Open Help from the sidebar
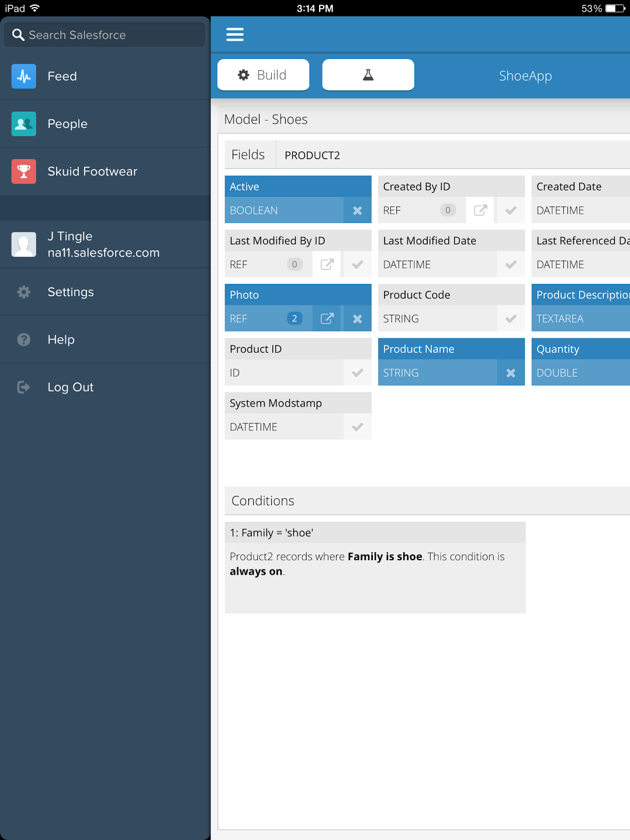This screenshot has height=840, width=630. (x=105, y=339)
